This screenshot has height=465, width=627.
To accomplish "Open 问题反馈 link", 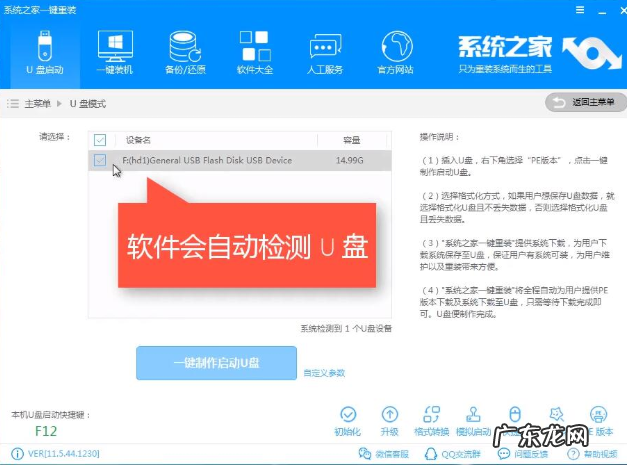I will click(523, 454).
